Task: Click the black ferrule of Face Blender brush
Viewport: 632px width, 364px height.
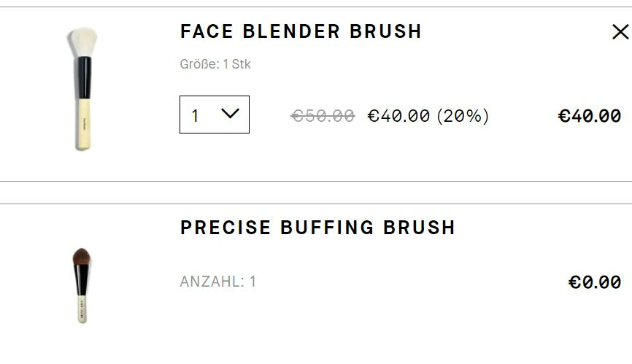Action: 84,78
